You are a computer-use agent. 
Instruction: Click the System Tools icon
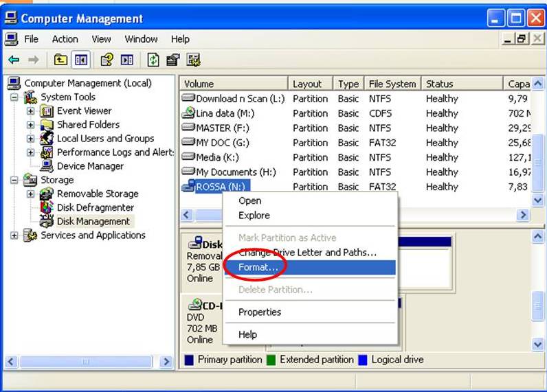click(x=30, y=97)
